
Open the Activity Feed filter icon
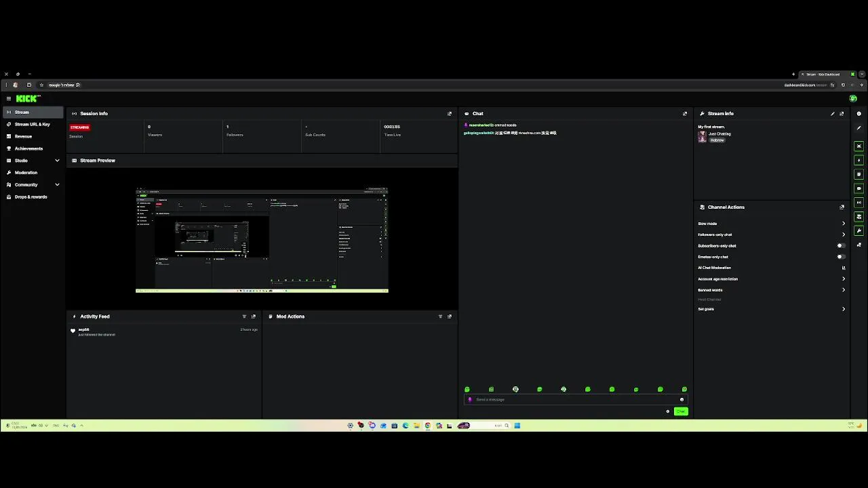[244, 317]
